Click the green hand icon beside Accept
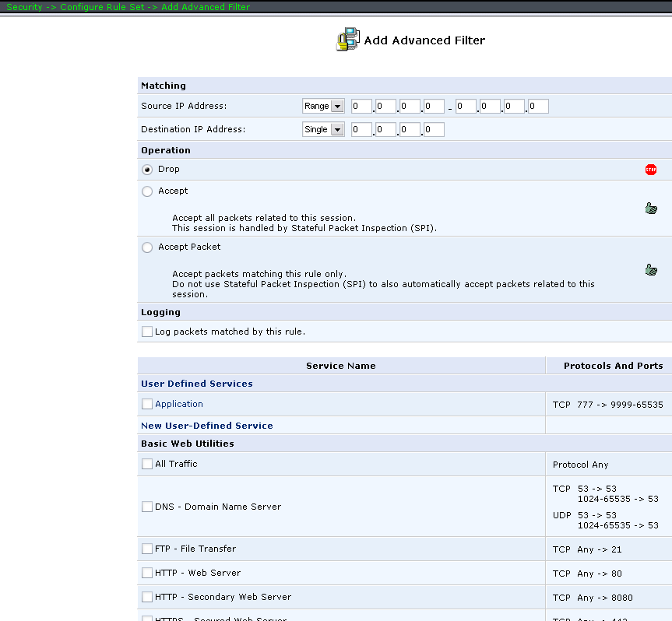 click(x=651, y=209)
